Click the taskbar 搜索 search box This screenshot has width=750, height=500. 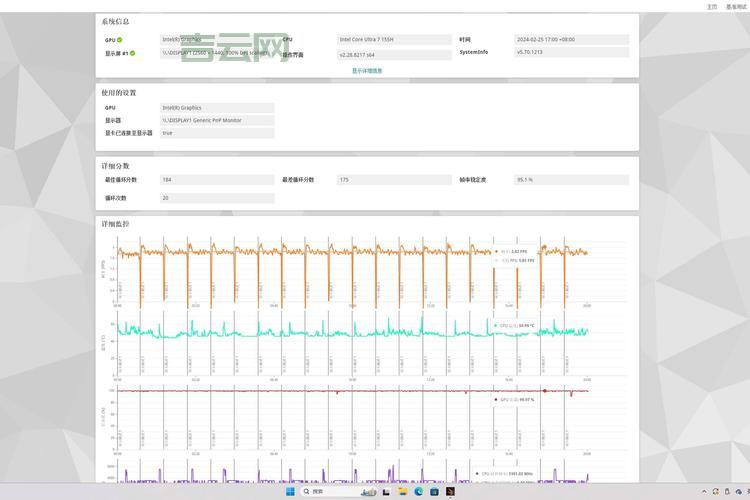coord(328,492)
